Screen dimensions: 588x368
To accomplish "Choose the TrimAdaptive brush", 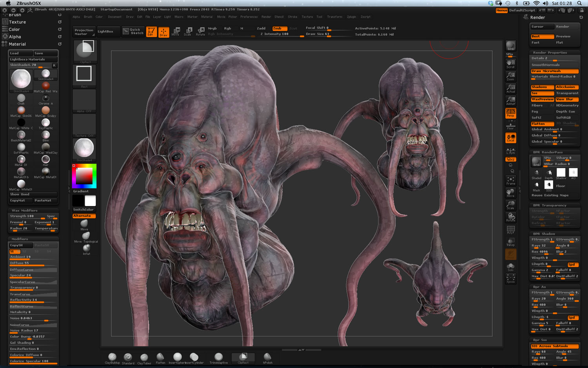I will tap(218, 357).
